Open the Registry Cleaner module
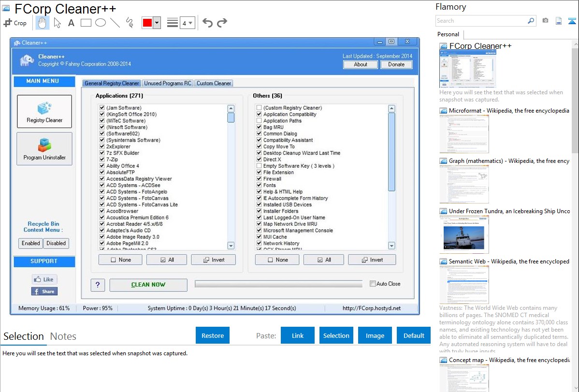Image resolution: width=579 pixels, height=392 pixels. pos(44,112)
